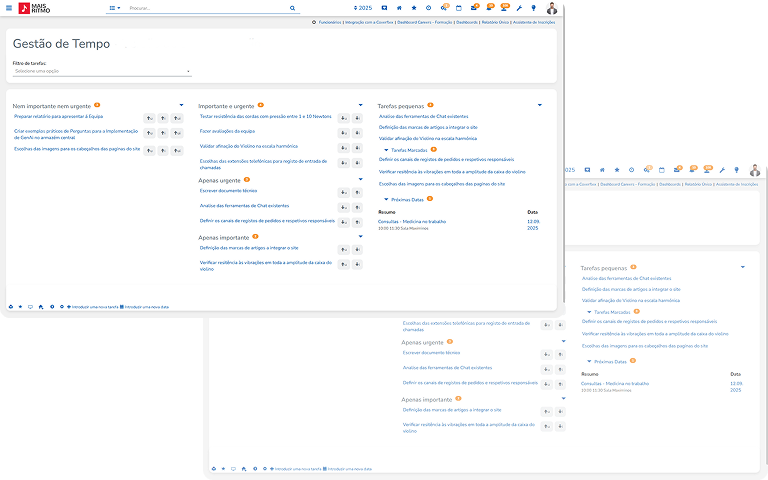768x480 pixels.
Task: Go to Home icon in front window toolbar
Action: pyautogui.click(x=398, y=8)
